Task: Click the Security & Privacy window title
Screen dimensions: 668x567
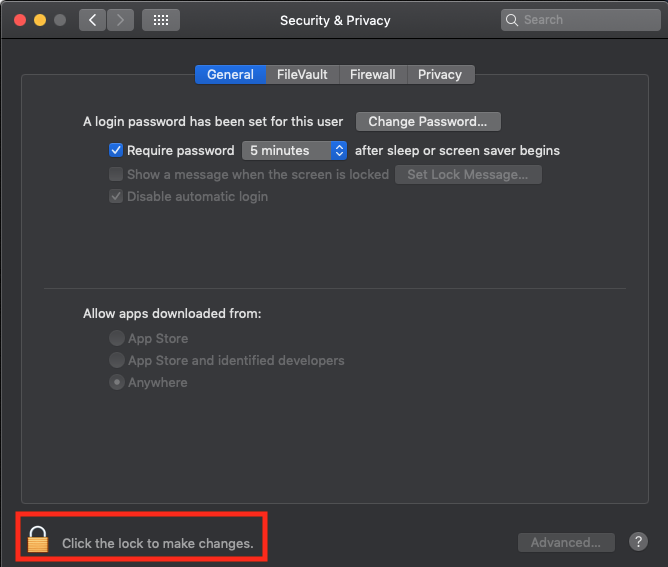Action: tap(335, 20)
